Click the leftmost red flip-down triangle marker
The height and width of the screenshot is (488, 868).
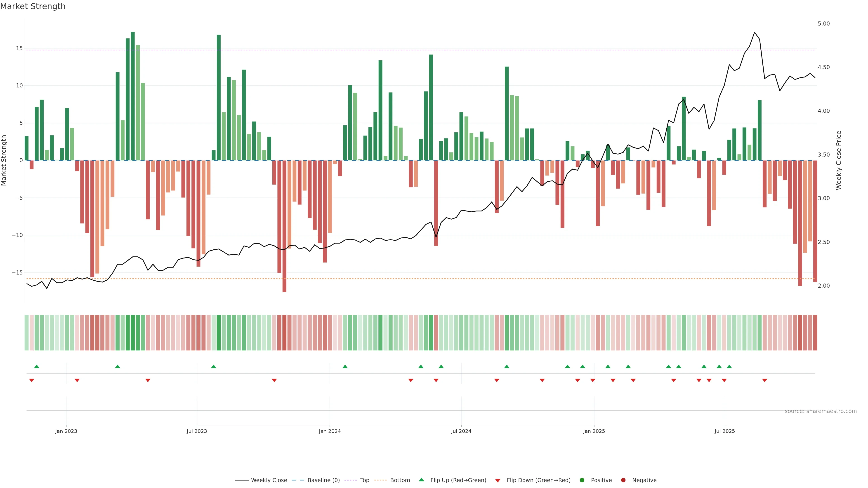[32, 380]
